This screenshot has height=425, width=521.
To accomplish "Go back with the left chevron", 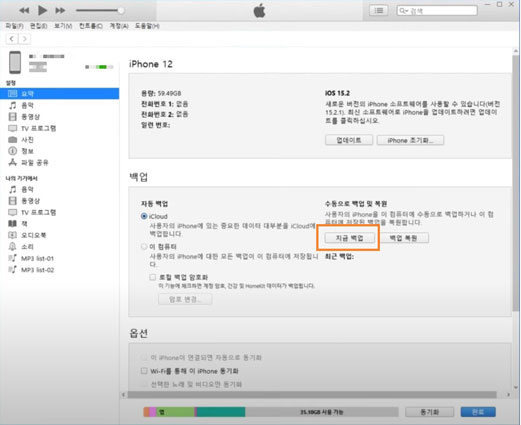I will [x=12, y=39].
